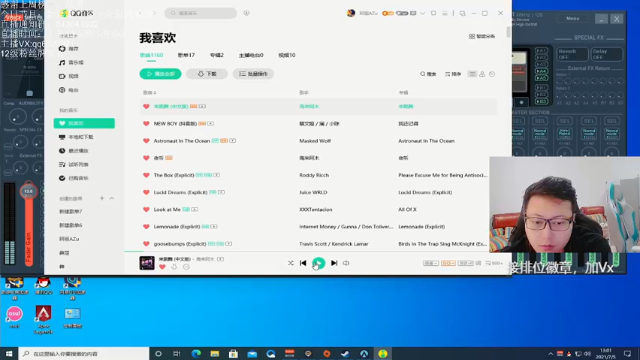Click the listen-to-identify icon beside search box
Screen dimensions: 640x360
point(247,13)
